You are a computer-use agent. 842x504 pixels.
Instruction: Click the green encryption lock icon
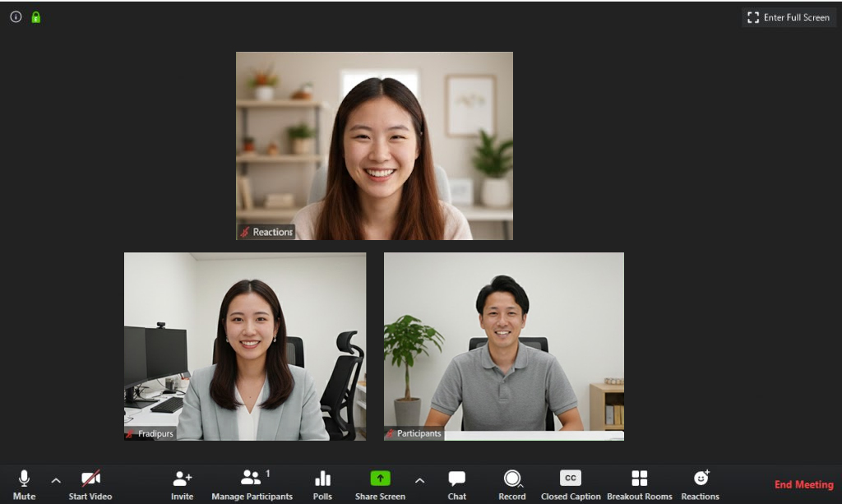coord(35,16)
